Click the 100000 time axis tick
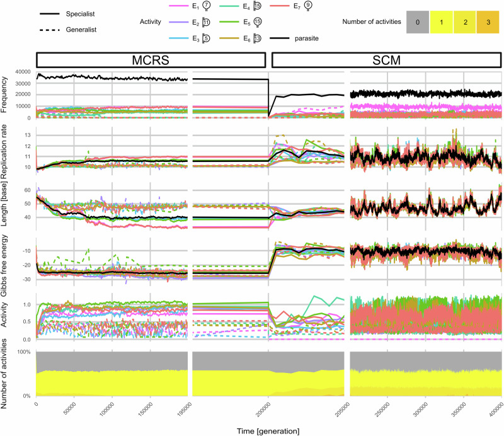504x436 pixels. coord(106,410)
